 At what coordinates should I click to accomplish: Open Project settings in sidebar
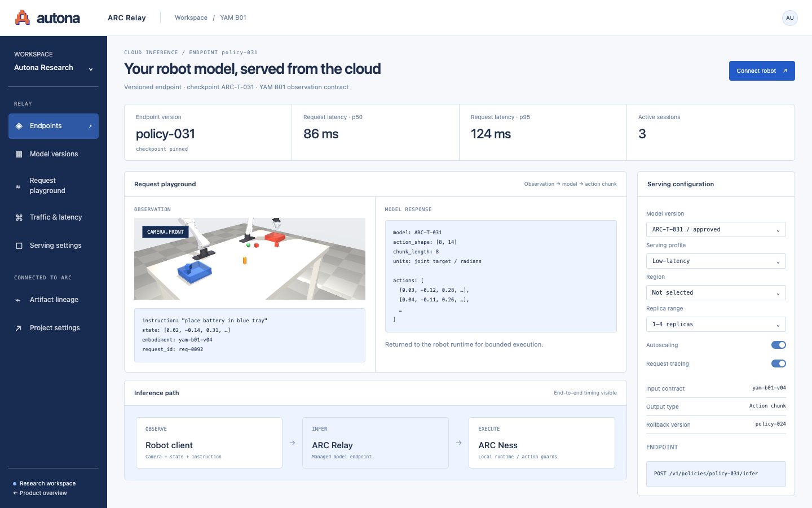[54, 328]
